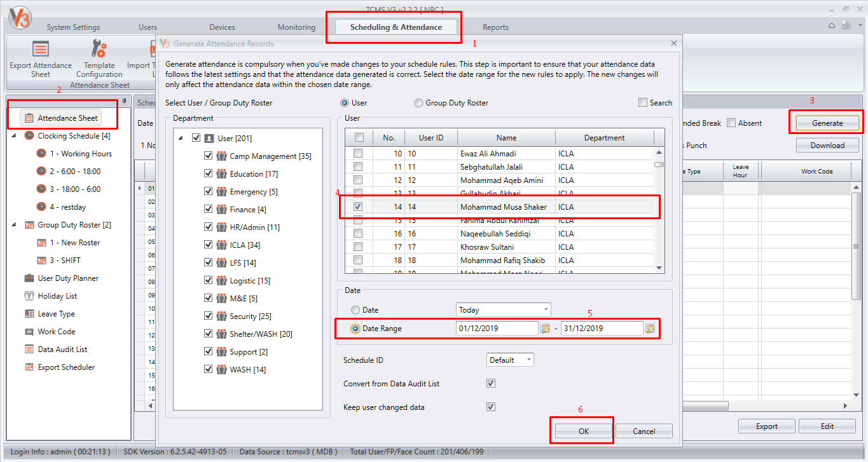Click the user list vertical scrollbar thumb

[659, 164]
